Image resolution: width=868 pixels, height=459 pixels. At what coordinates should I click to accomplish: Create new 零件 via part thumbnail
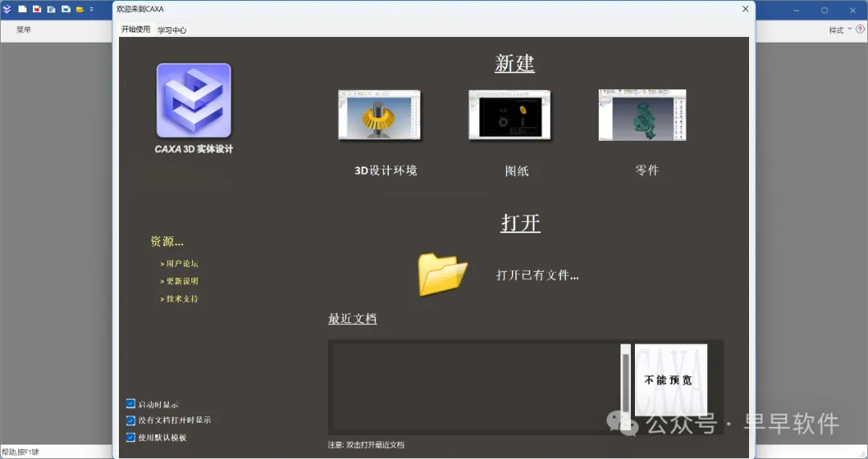(x=642, y=115)
